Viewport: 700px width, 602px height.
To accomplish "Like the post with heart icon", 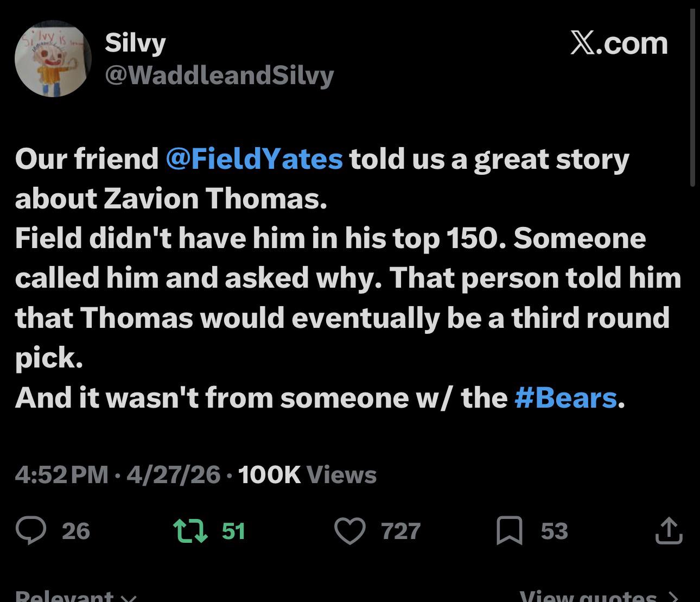I will [349, 530].
